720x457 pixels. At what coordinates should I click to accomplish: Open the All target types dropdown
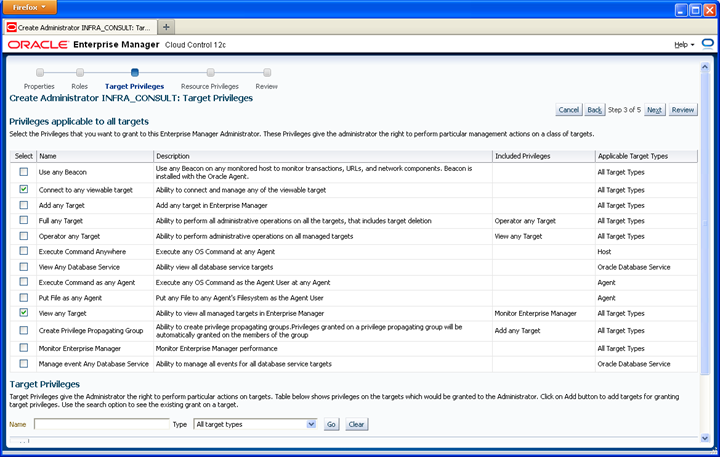255,424
